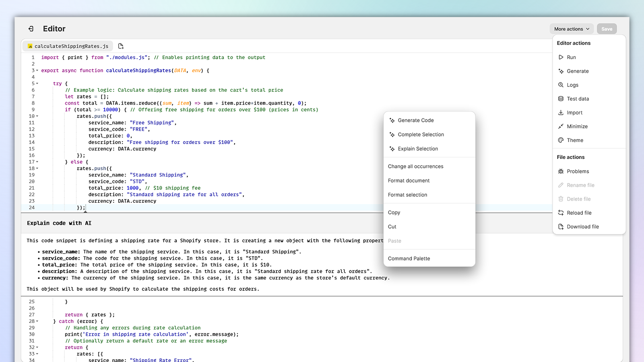
Task: Select Change all occurrences
Action: click(x=429, y=167)
